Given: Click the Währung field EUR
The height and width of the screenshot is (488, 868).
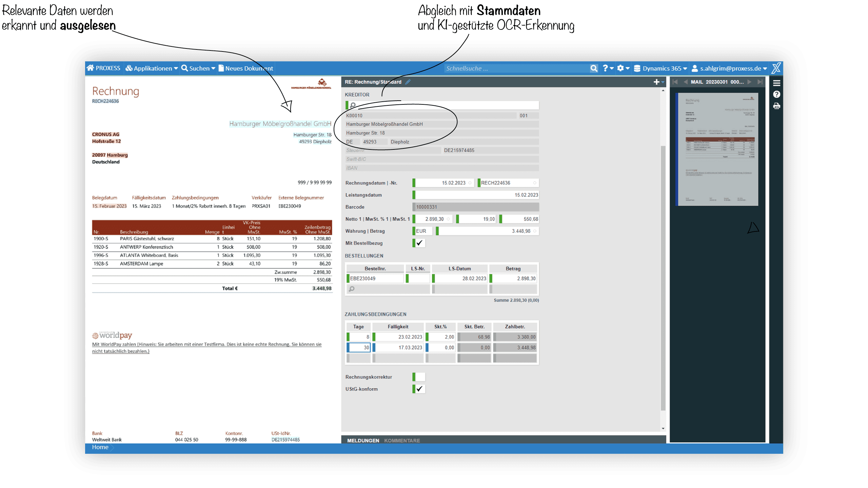Looking at the screenshot, I should click(x=422, y=231).
